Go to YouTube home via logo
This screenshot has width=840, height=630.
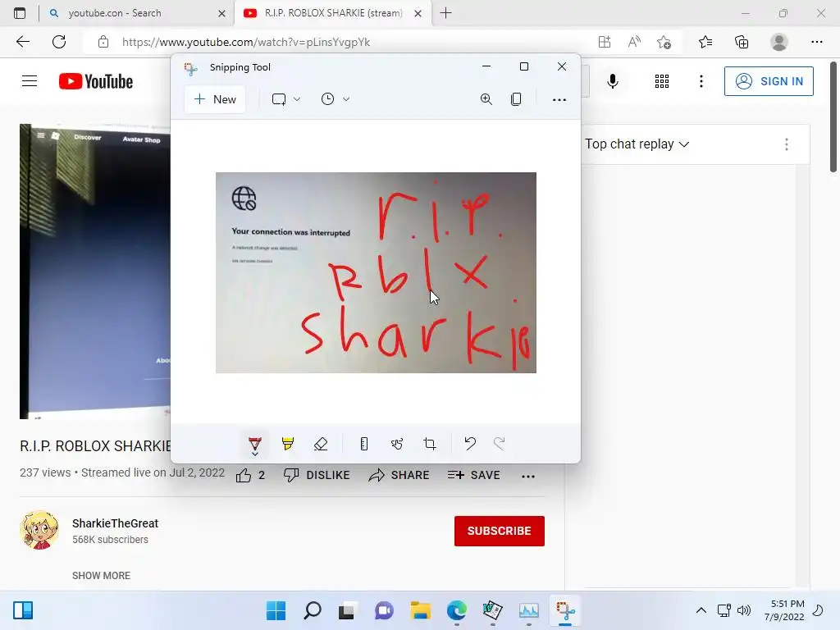pyautogui.click(x=96, y=81)
